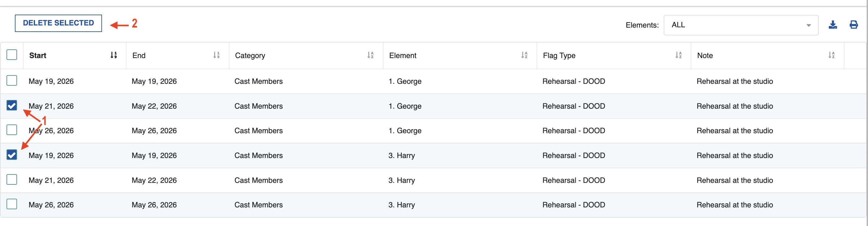Sort by Category column icon
This screenshot has height=226, width=868.
(x=370, y=55)
